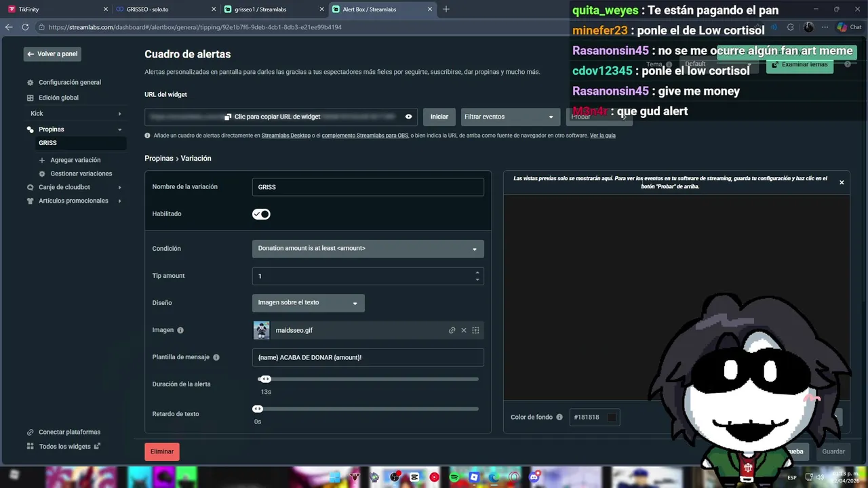Open Discord from the taskbar

(x=534, y=477)
